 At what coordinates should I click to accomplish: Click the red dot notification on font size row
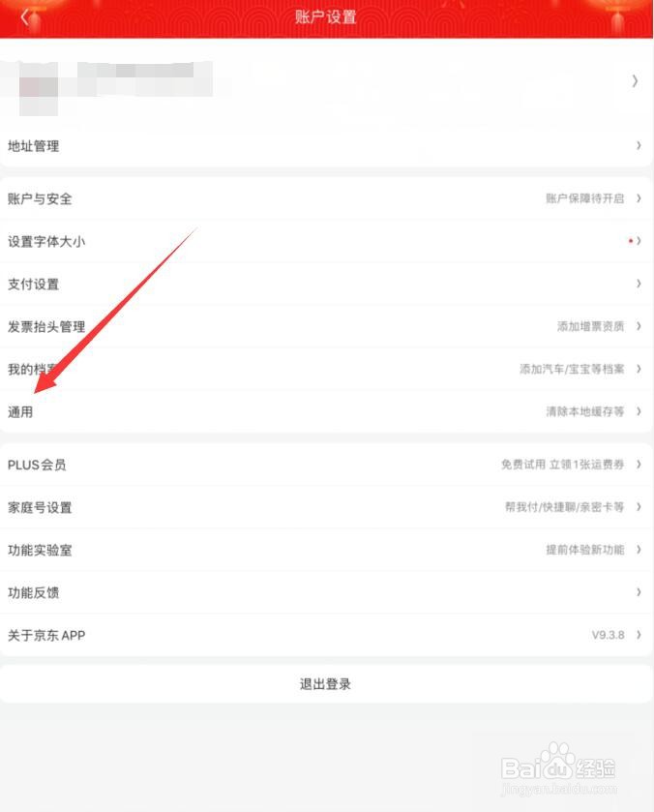pyautogui.click(x=630, y=241)
